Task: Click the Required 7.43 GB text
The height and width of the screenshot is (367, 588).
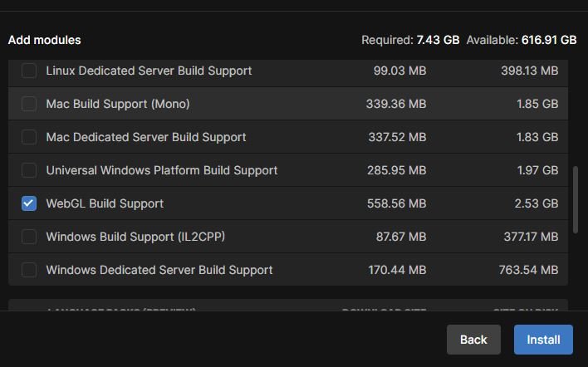Action: [x=410, y=40]
